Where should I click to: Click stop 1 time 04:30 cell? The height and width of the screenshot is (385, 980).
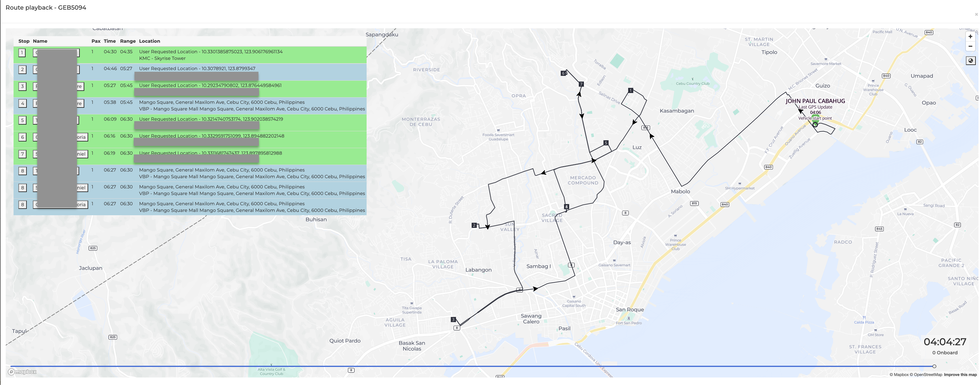(x=110, y=52)
